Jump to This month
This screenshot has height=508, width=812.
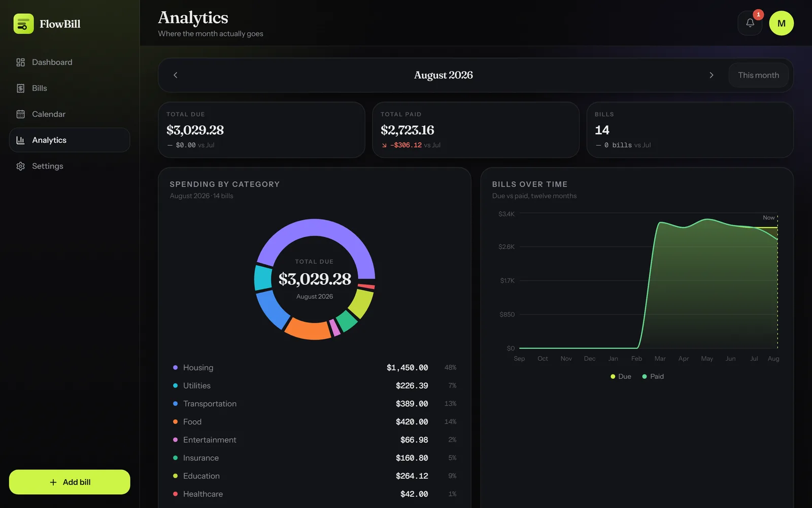click(x=758, y=75)
